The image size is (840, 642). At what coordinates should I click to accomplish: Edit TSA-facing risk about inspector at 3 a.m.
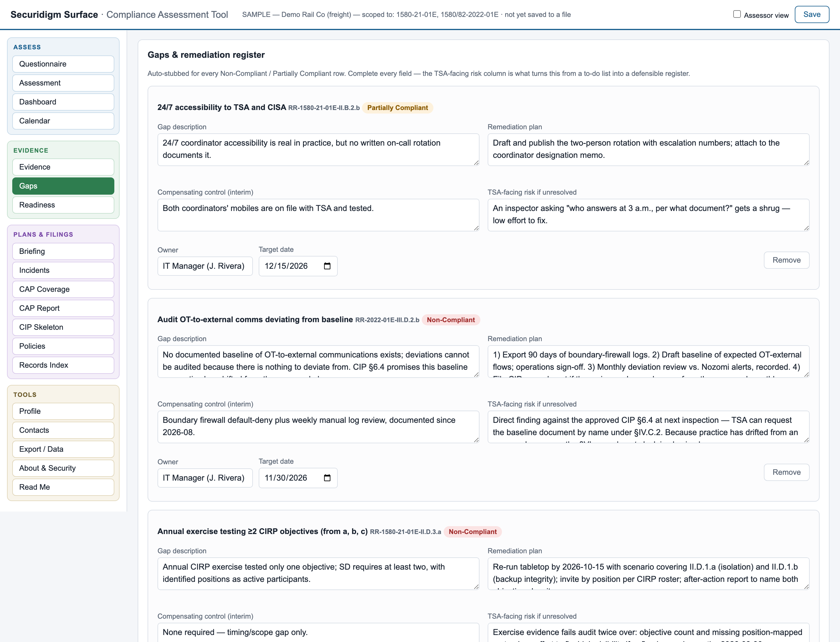(x=648, y=215)
